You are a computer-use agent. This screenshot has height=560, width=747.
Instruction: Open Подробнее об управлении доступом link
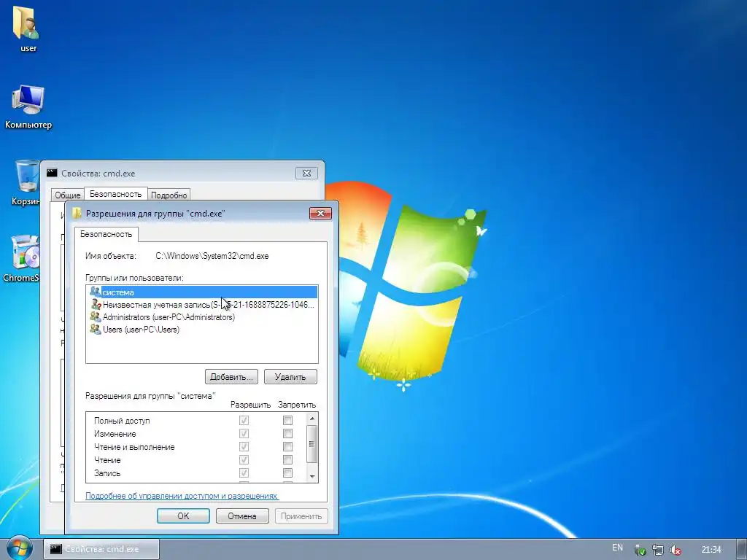tap(182, 496)
